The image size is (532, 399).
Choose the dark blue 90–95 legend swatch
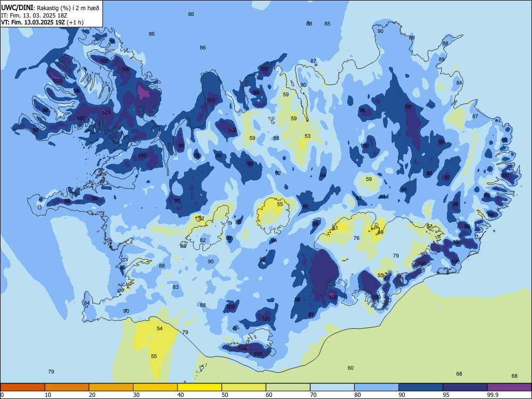tap(421, 387)
